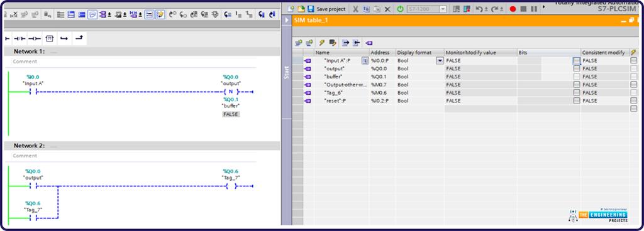Toggle the Bits checkbox for Output-other-w row
644x231 pixels.
[577, 84]
